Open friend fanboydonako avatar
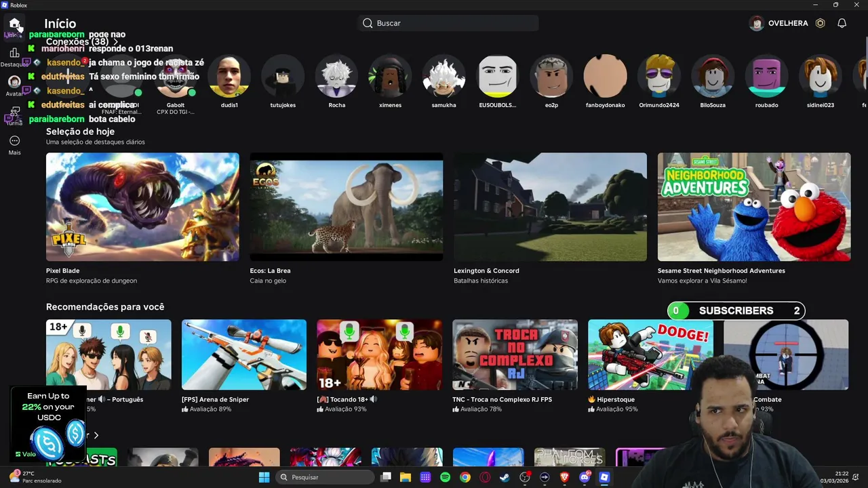868x488 pixels. [x=605, y=76]
